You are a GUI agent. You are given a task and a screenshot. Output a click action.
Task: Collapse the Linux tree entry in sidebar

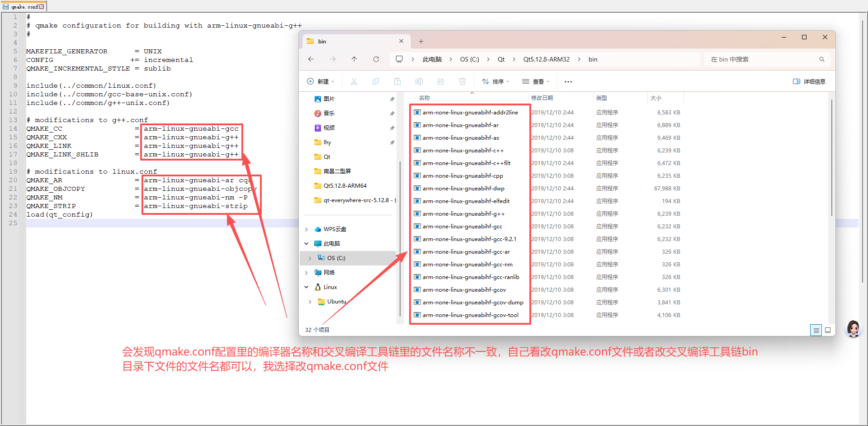pyautogui.click(x=307, y=287)
